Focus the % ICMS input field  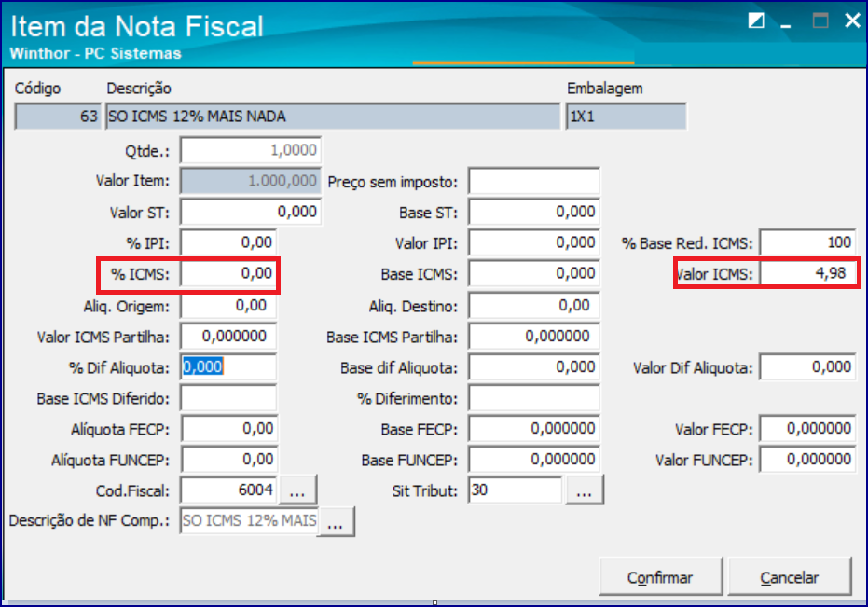click(x=228, y=273)
